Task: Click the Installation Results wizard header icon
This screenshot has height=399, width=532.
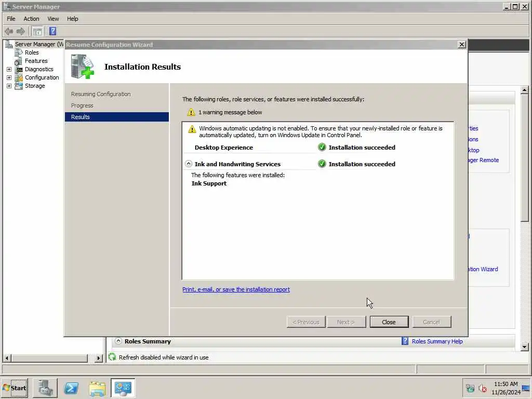Action: 82,66
